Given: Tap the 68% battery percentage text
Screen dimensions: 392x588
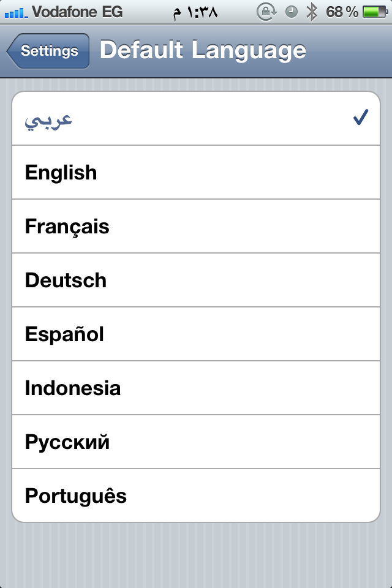Looking at the screenshot, I should (342, 12).
